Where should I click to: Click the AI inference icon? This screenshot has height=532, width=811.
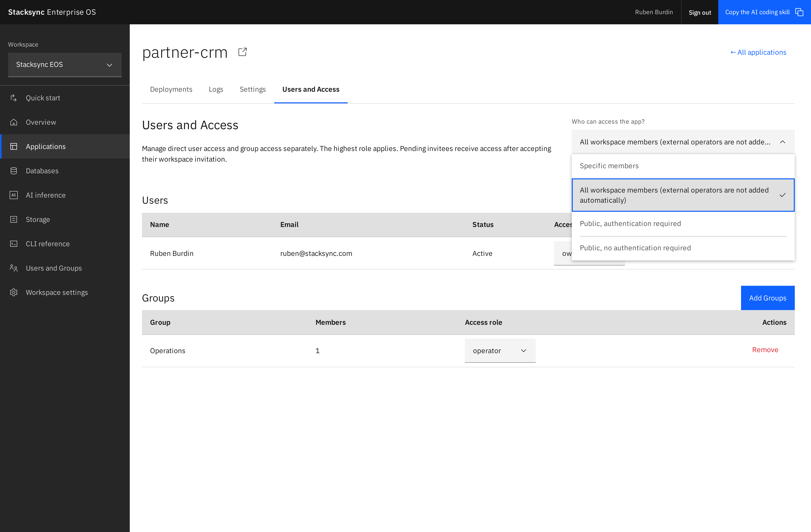[14, 195]
